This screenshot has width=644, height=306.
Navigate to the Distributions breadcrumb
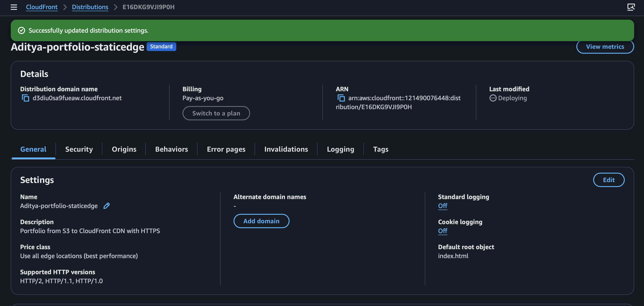coord(90,7)
